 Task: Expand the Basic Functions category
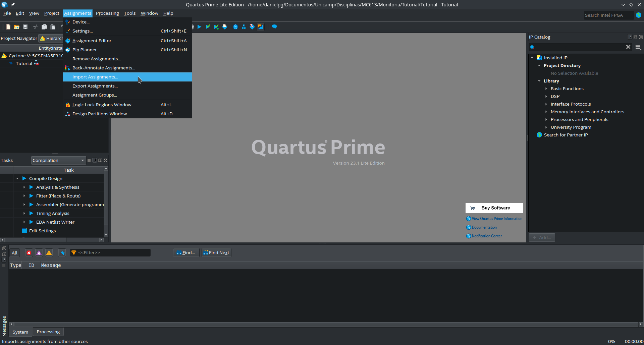[x=546, y=89]
